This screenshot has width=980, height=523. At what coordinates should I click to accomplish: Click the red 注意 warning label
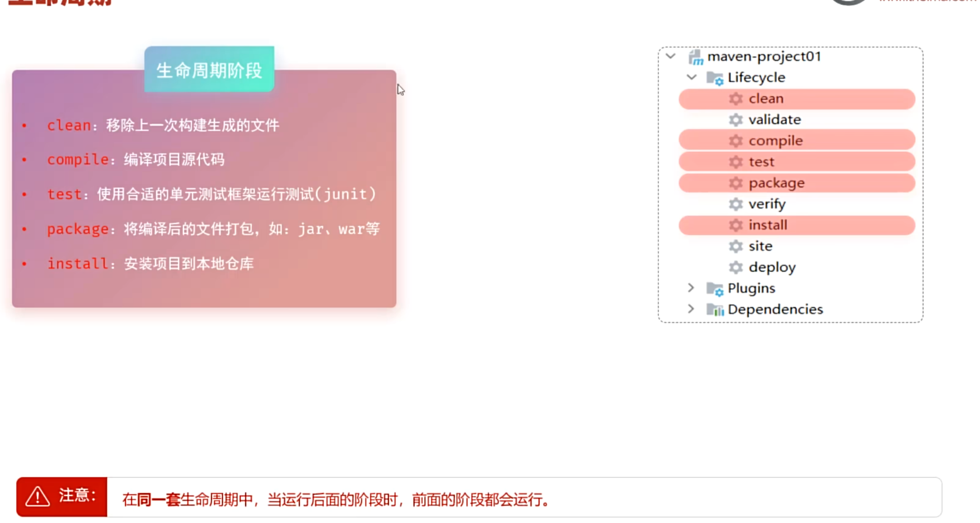[77, 495]
